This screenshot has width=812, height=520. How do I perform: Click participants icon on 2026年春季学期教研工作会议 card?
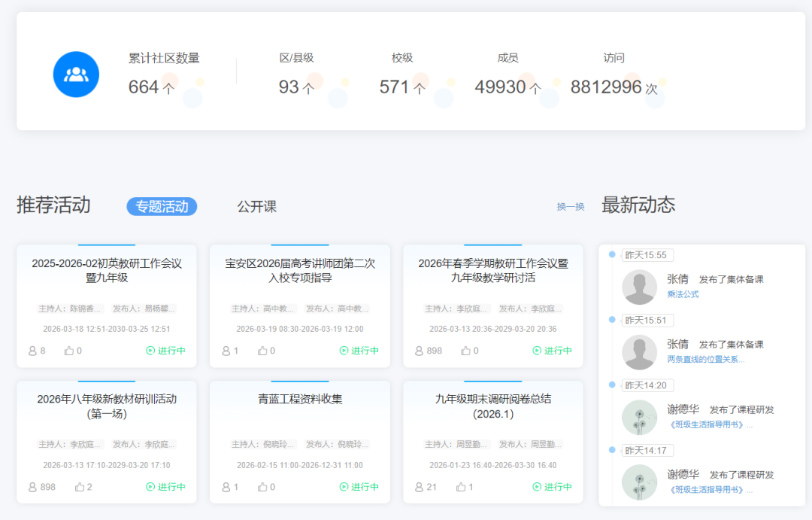[420, 351]
